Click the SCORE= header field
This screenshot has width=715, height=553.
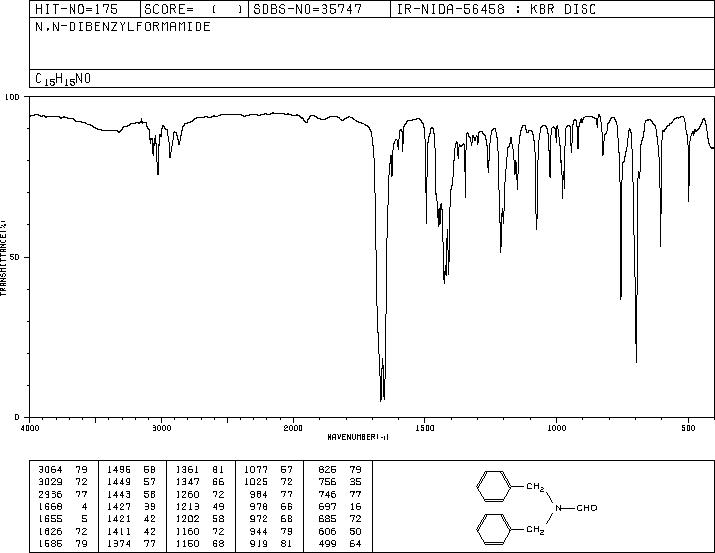pos(193,9)
